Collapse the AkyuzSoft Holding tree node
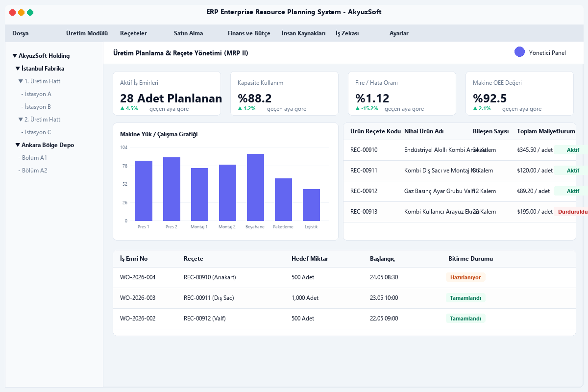Viewport: 588px width, 392px height. coord(15,56)
